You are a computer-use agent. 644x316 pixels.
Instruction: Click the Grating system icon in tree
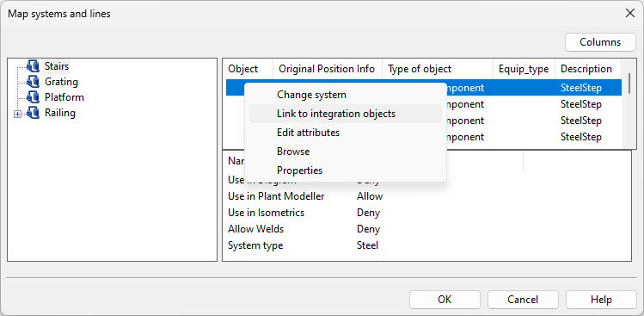click(33, 82)
